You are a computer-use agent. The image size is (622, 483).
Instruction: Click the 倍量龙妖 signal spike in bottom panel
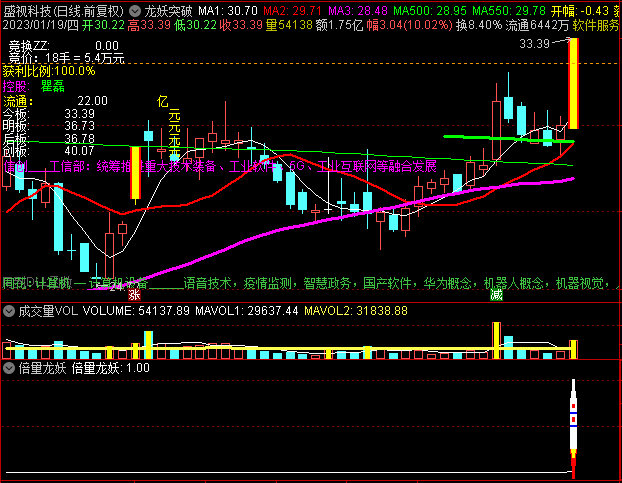pyautogui.click(x=573, y=428)
